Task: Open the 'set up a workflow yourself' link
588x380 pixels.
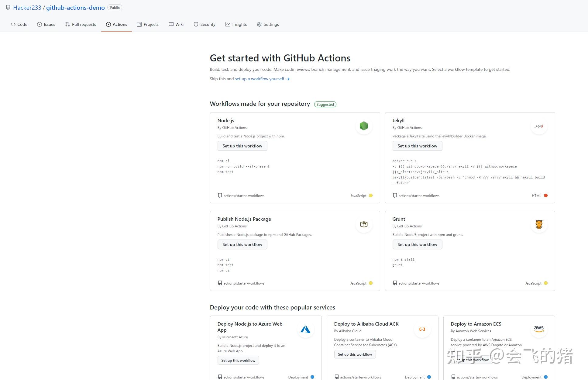Action: pos(259,79)
